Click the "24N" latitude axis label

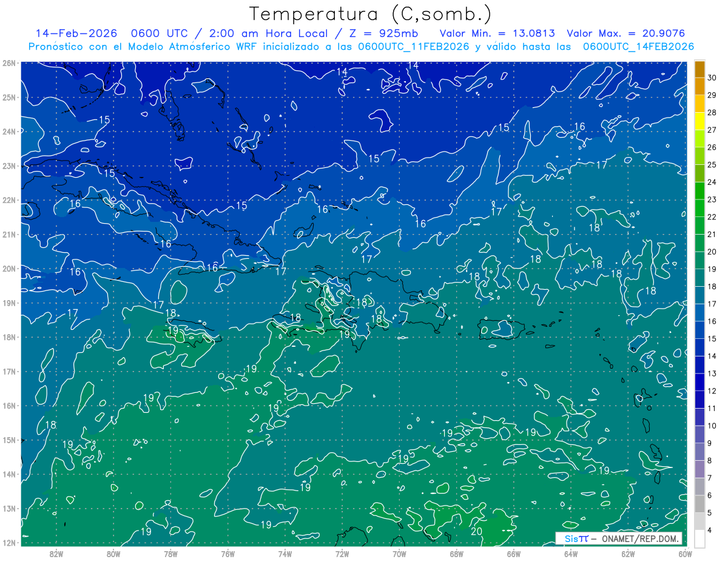pyautogui.click(x=8, y=132)
